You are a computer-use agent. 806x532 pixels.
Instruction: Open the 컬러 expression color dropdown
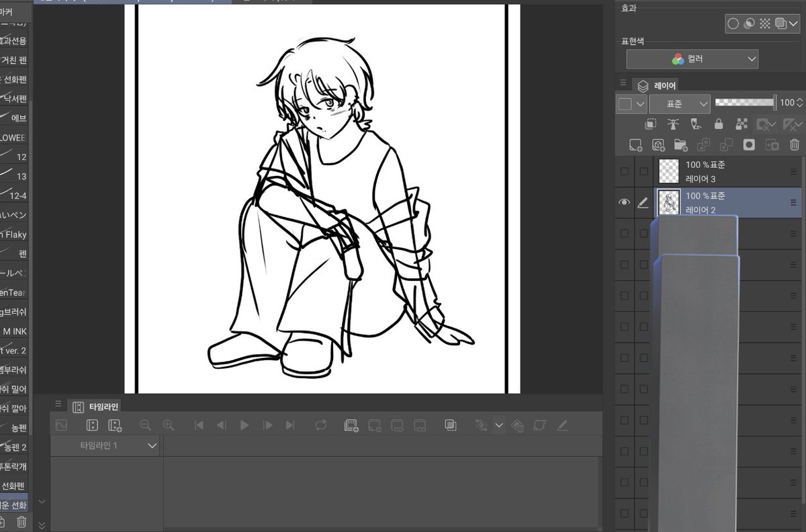tap(692, 59)
